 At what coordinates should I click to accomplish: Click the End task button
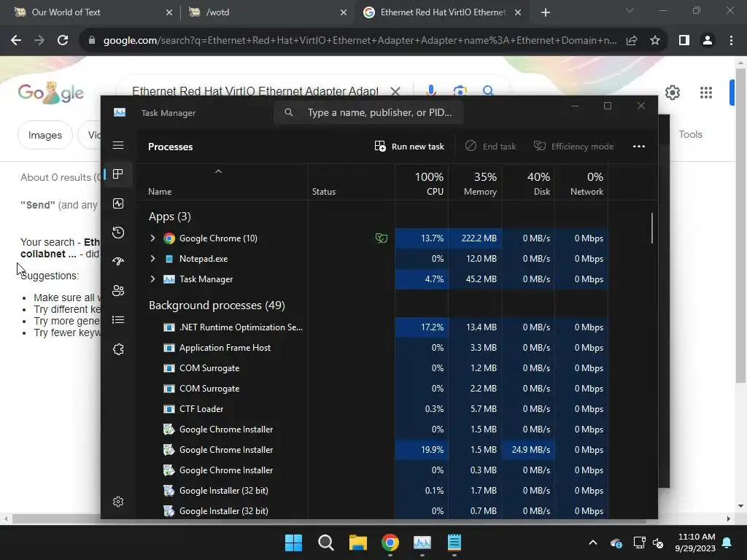(x=491, y=146)
